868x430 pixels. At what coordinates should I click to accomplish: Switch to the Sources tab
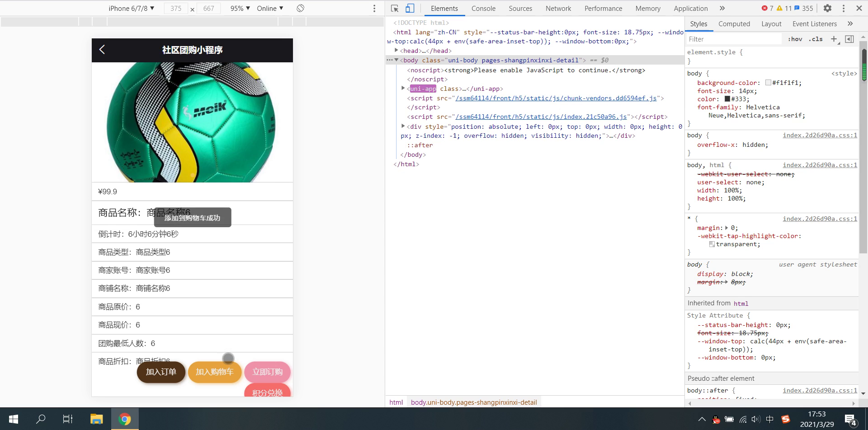tap(520, 8)
